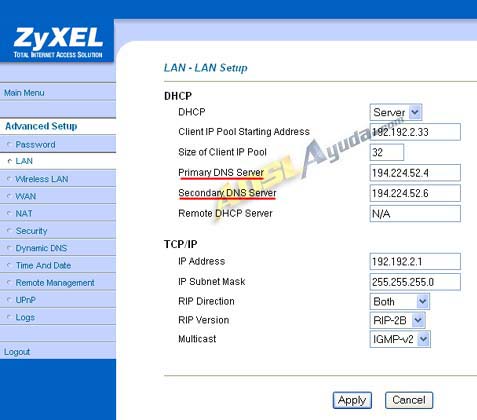This screenshot has width=477, height=420.
Task: Expand the Multicast IGMP-v2 dropdown
Action: pos(400,339)
